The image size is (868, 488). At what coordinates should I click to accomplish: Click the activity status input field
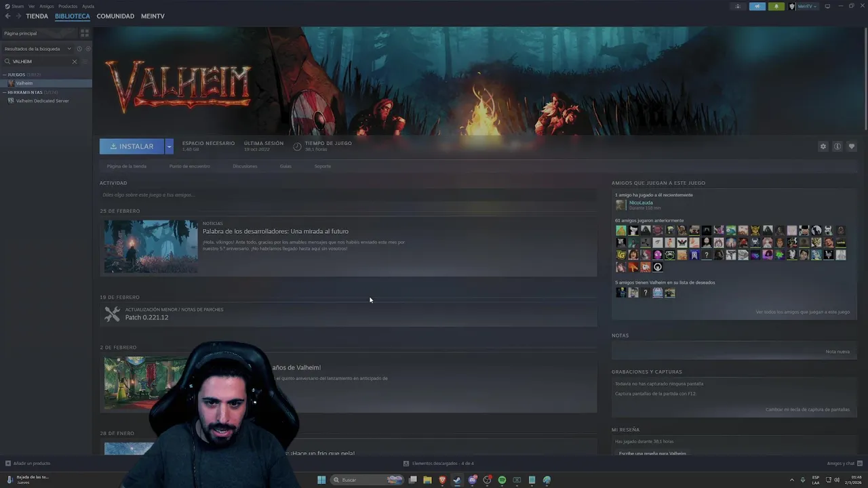pos(348,195)
